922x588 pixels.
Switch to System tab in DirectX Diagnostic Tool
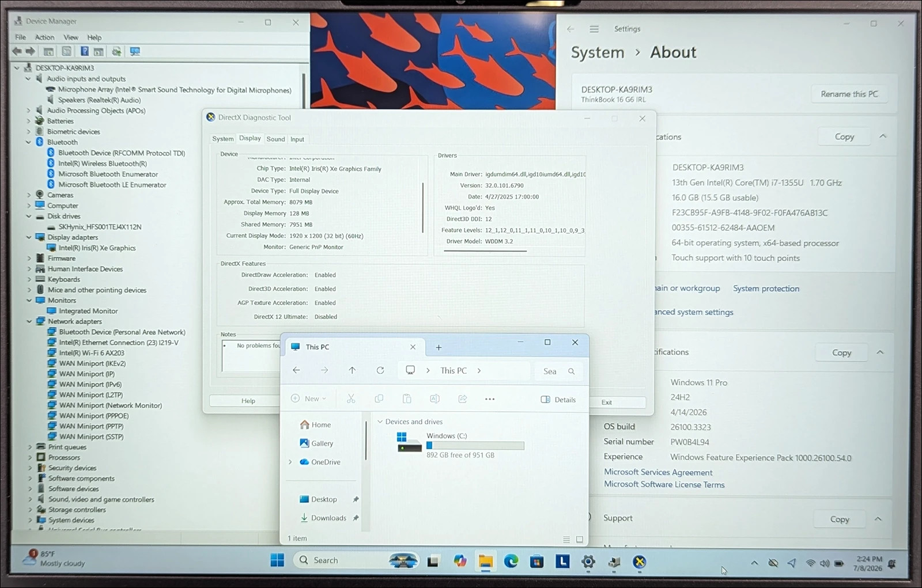(222, 139)
